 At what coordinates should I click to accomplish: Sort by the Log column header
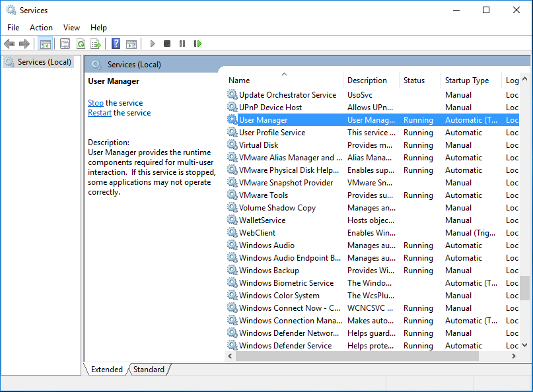511,81
